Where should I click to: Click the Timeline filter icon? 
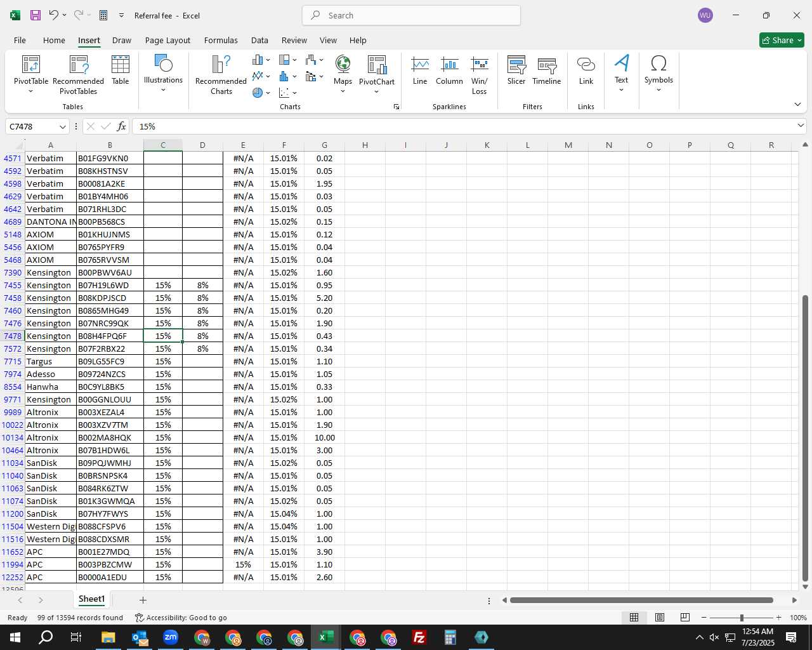[547, 70]
